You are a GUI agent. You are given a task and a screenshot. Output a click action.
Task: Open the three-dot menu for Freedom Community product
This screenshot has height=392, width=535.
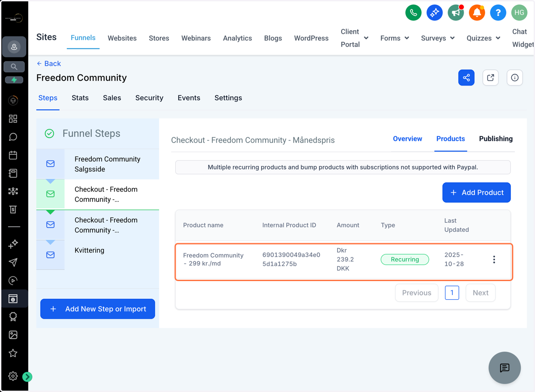click(494, 259)
